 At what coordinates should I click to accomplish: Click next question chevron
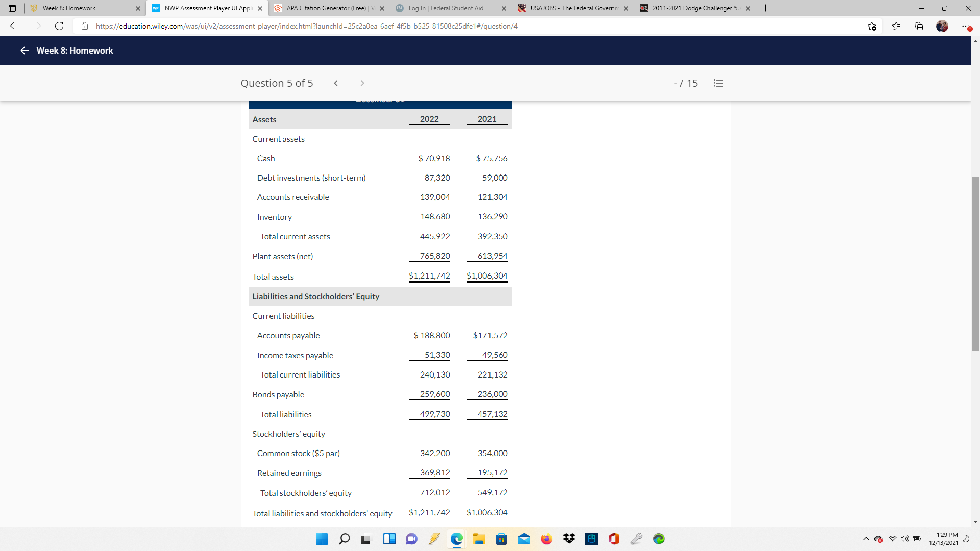click(362, 83)
